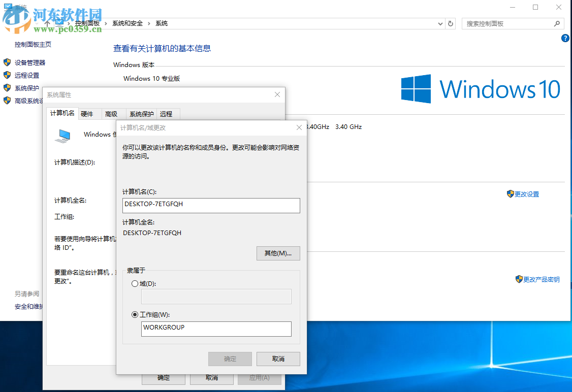Click the 其他(M)... button
Viewport: 572px width, 392px height.
click(278, 253)
